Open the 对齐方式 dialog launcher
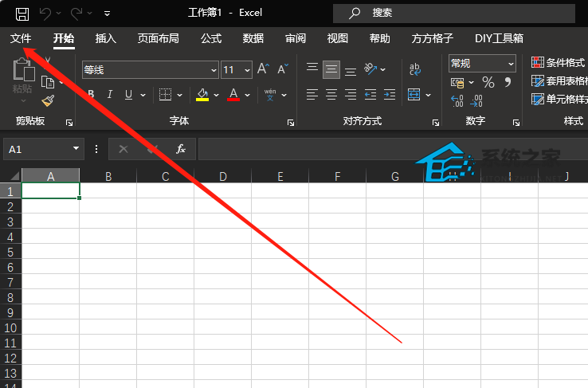Screen dimensions: 588x388 click(x=436, y=123)
